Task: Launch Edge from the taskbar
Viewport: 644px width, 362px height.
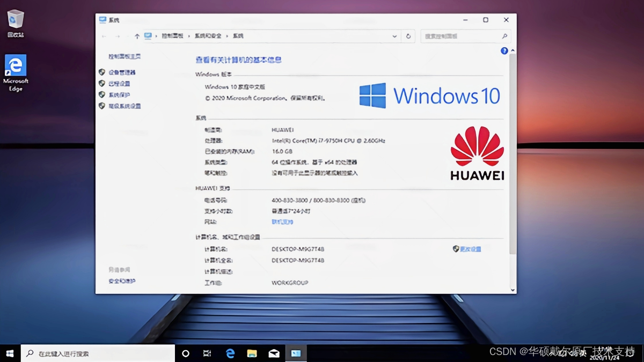Action: tap(230, 353)
